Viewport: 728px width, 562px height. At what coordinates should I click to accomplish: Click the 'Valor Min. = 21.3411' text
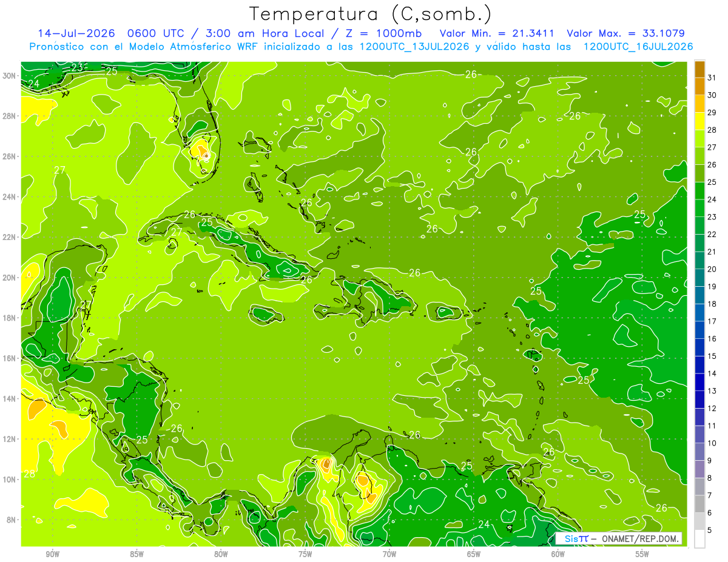point(498,33)
